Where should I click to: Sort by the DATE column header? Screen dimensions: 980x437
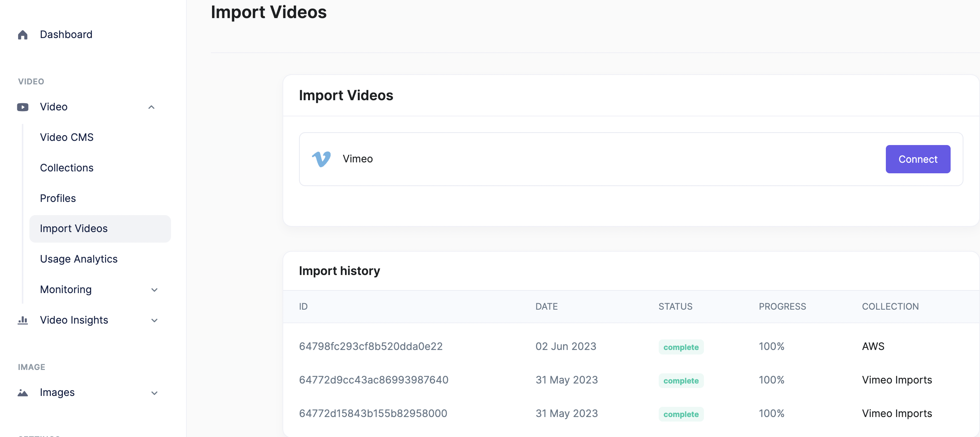[x=546, y=306]
